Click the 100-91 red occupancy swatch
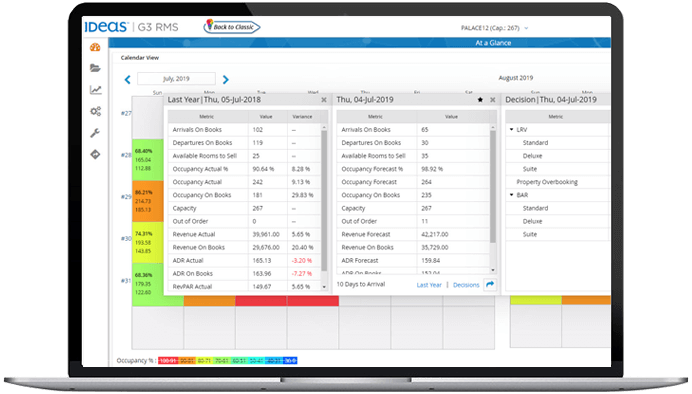 coord(168,360)
